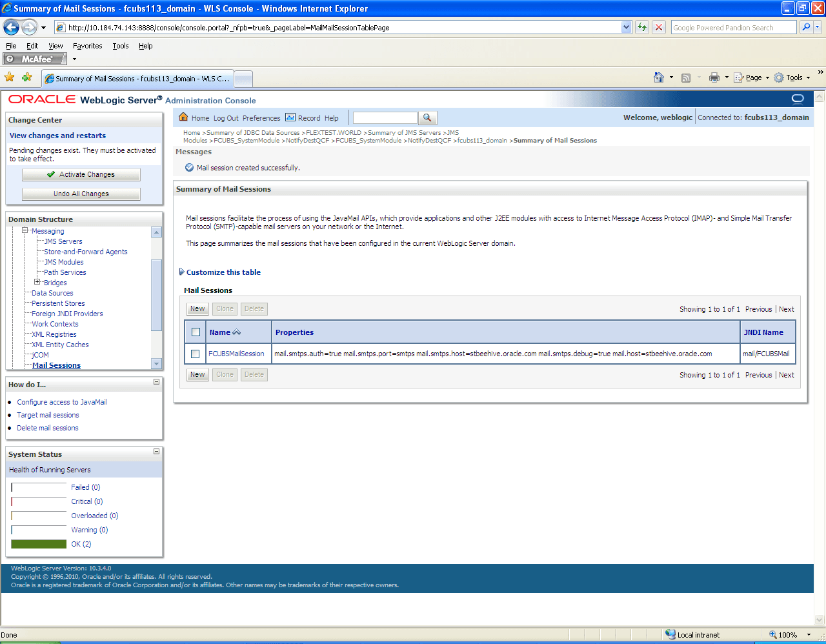This screenshot has width=826, height=644.
Task: Click Log Out in console toolbar
Action: click(x=226, y=118)
